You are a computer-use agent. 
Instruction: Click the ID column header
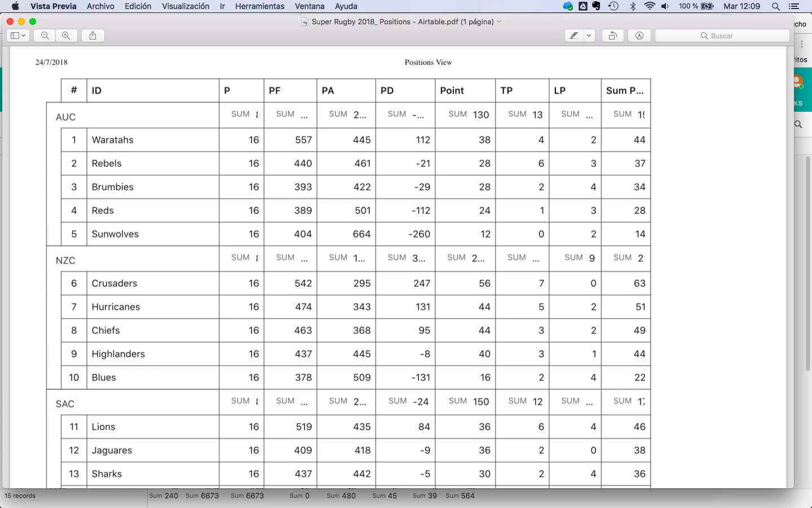(153, 90)
